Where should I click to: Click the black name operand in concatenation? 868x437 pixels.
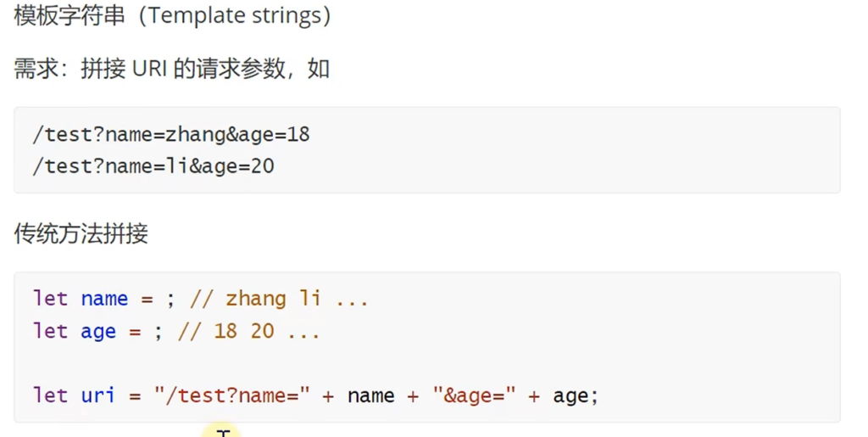tap(370, 395)
